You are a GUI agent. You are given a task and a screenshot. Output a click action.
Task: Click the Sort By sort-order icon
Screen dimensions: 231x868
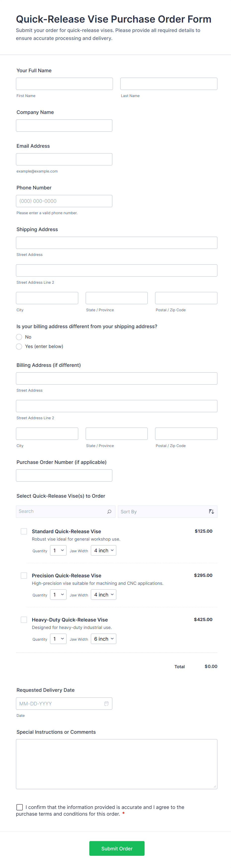coord(211,512)
